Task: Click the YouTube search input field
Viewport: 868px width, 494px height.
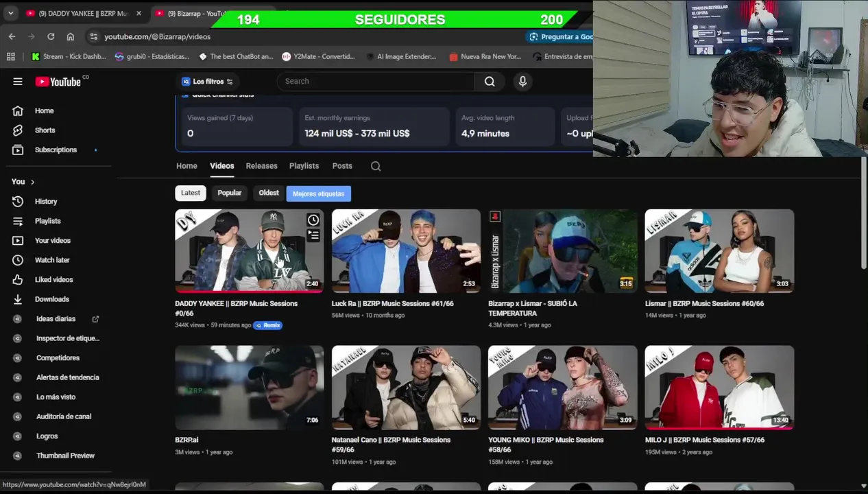Action: pyautogui.click(x=376, y=81)
